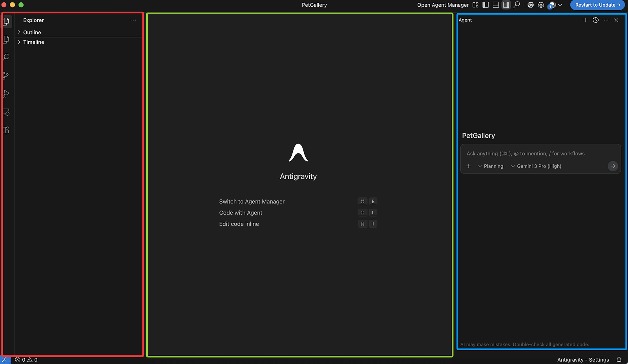View past conversations history in Agent panel
628x364 pixels.
(x=595, y=20)
